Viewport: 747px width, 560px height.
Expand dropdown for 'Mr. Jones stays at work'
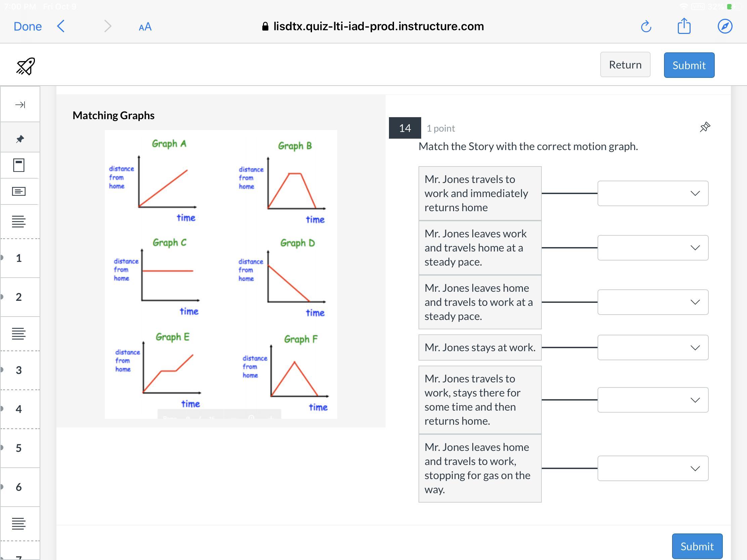tap(652, 347)
